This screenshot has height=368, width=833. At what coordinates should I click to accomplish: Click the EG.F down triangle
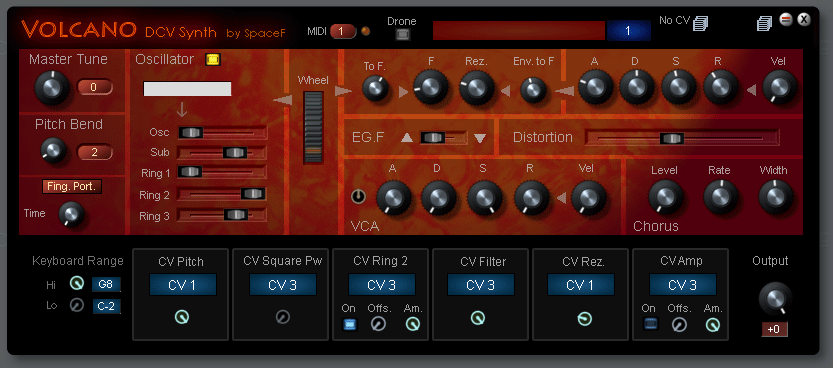480,138
